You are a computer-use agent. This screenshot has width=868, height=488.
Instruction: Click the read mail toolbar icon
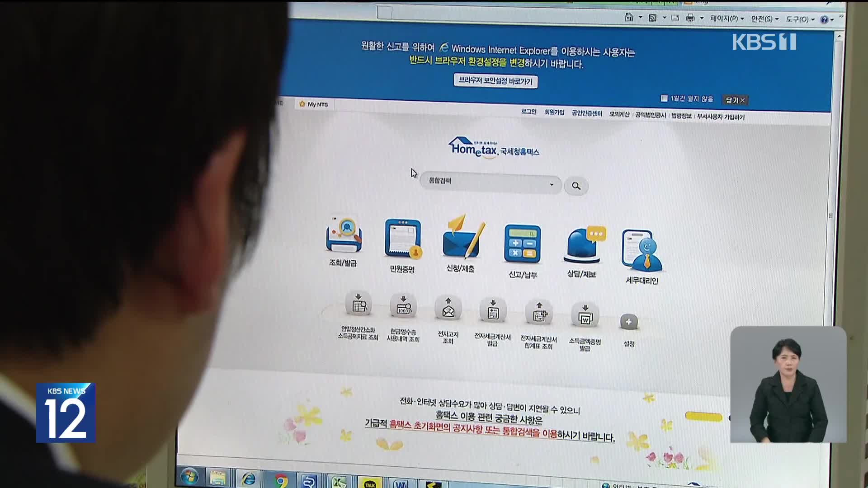pos(675,18)
